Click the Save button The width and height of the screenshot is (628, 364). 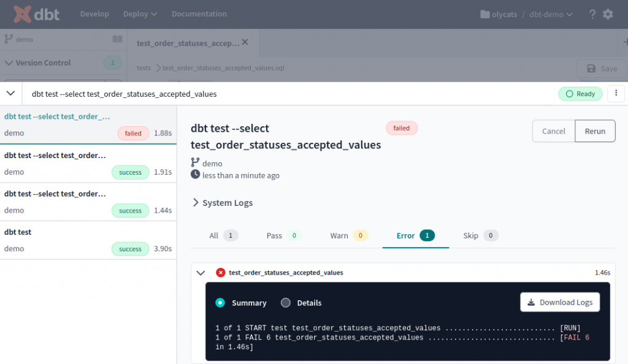(602, 69)
